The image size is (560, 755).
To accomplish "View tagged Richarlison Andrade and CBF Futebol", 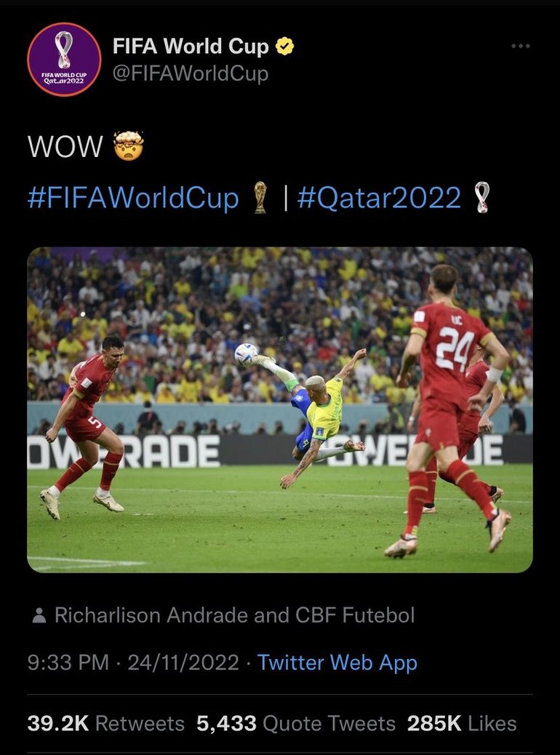I will click(234, 615).
